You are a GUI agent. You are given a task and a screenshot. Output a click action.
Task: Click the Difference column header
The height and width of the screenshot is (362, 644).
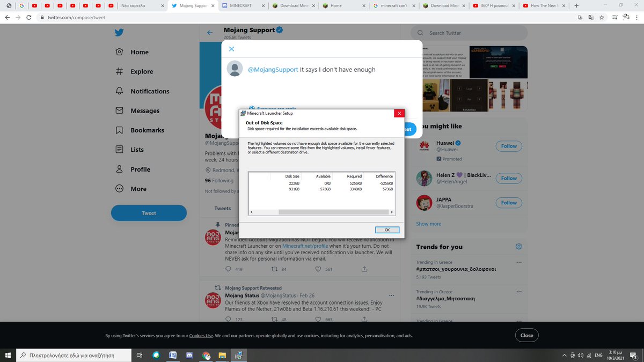pyautogui.click(x=384, y=176)
